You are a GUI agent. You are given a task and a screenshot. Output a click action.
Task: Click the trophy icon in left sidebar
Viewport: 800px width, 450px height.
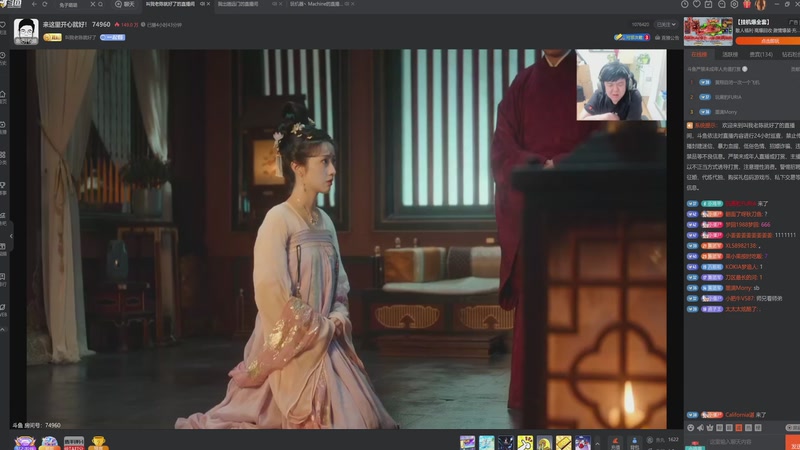click(x=3, y=186)
